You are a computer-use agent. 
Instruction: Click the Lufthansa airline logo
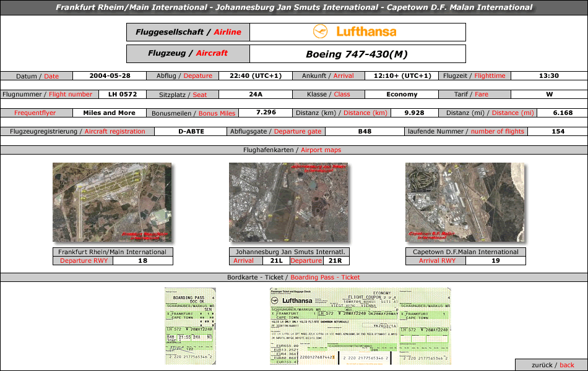(x=355, y=32)
